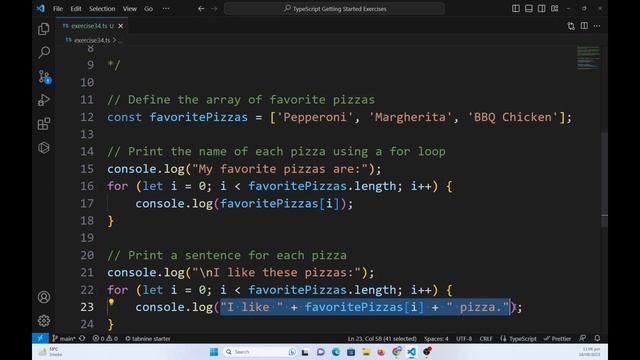640x360 pixels.
Task: Open the View menu
Action: (x=130, y=9)
